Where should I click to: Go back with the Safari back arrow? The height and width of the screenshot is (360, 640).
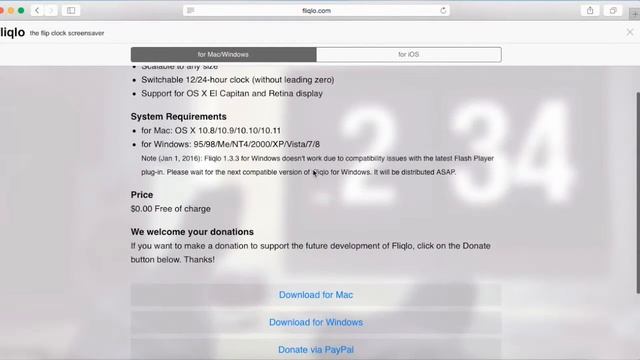(x=37, y=11)
